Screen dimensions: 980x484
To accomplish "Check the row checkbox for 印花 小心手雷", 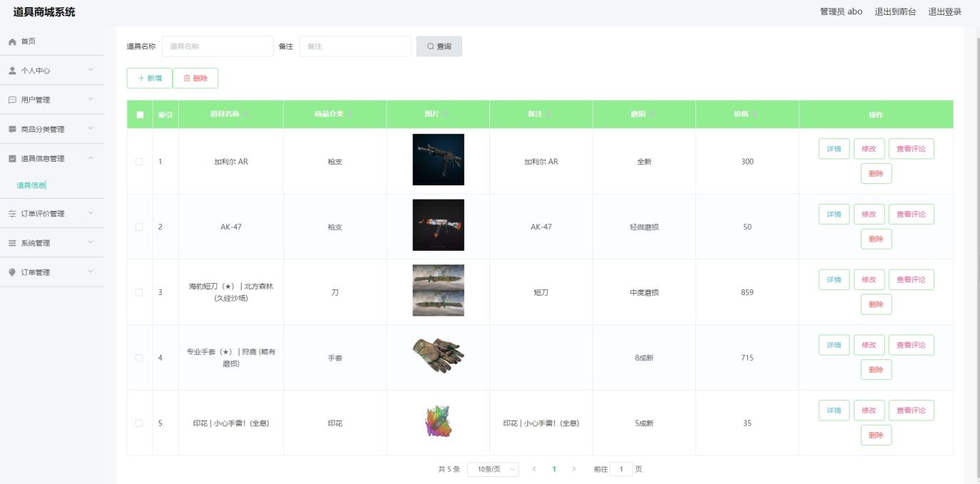I will pos(140,423).
